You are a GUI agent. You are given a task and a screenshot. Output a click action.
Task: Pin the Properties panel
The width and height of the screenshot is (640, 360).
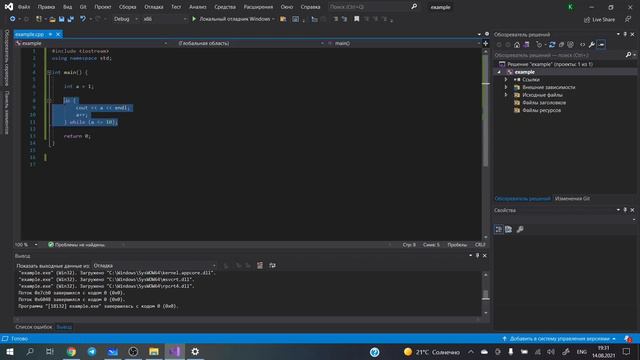pyautogui.click(x=625, y=210)
